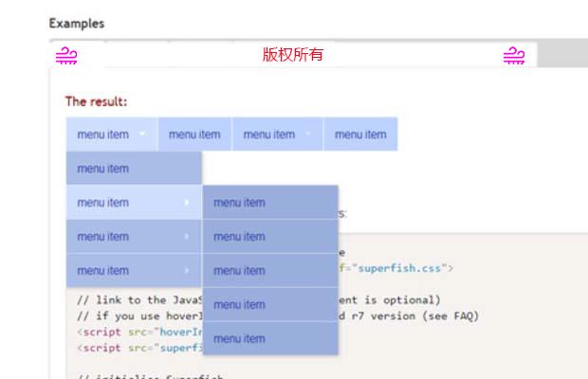This screenshot has width=588, height=379.
Task: Click the third top-bar menu item label
Action: tap(268, 135)
